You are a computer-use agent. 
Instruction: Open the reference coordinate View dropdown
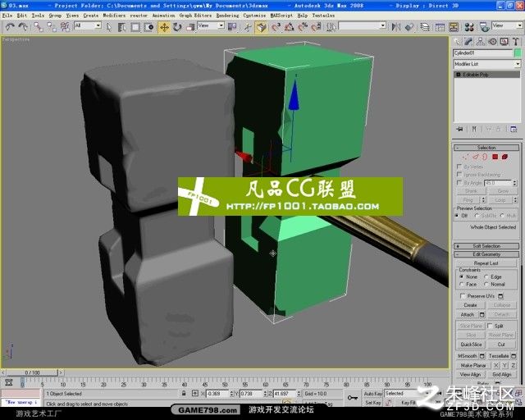pos(211,25)
